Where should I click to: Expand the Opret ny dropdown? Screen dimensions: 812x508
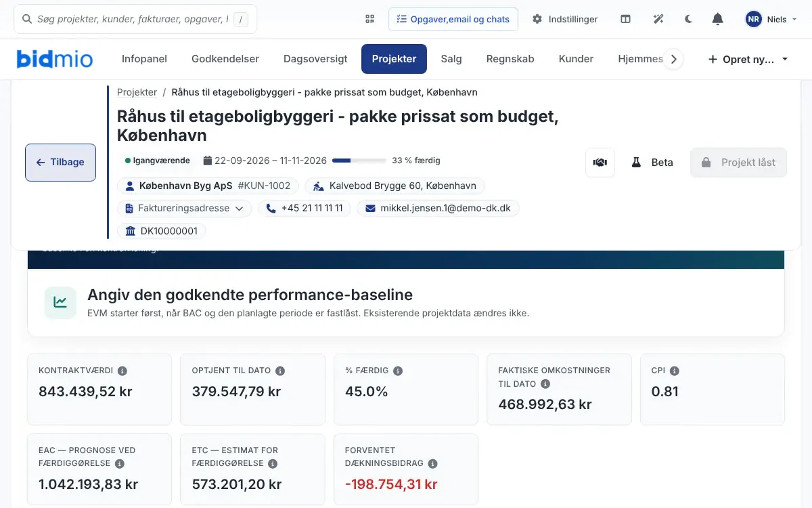coord(748,59)
